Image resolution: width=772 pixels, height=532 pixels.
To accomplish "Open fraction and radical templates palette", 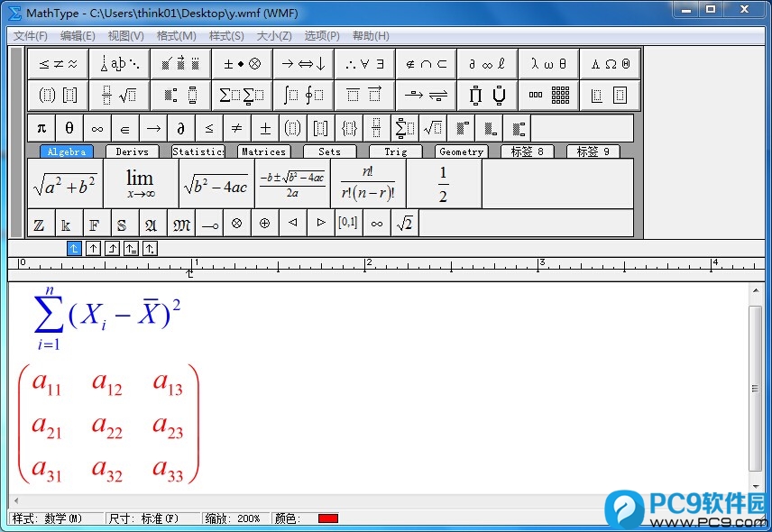I will (x=120, y=95).
